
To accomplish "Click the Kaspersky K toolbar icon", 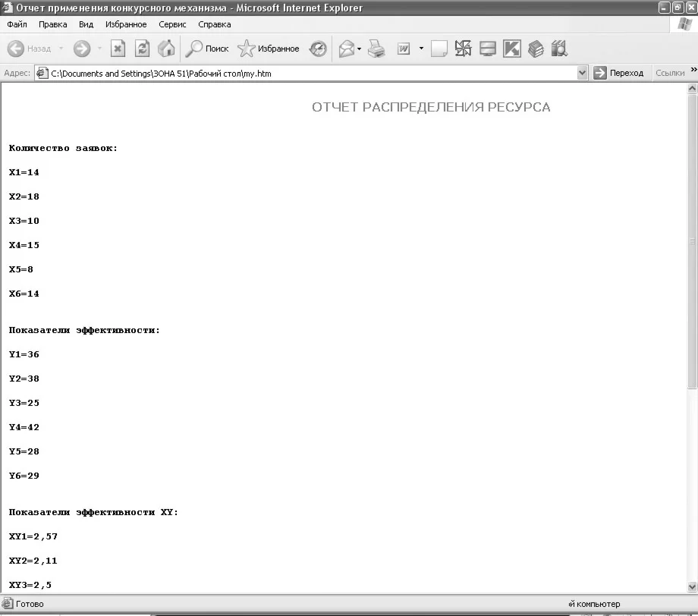I will [x=512, y=49].
